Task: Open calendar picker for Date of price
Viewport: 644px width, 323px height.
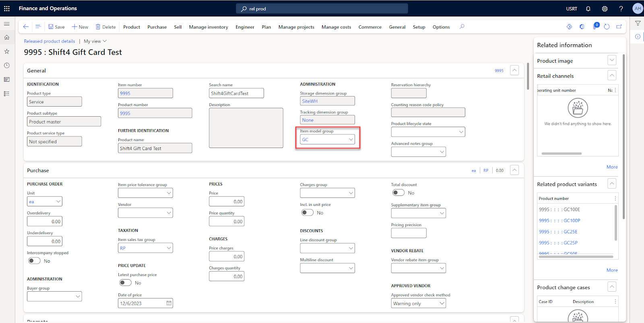Action: [169, 303]
